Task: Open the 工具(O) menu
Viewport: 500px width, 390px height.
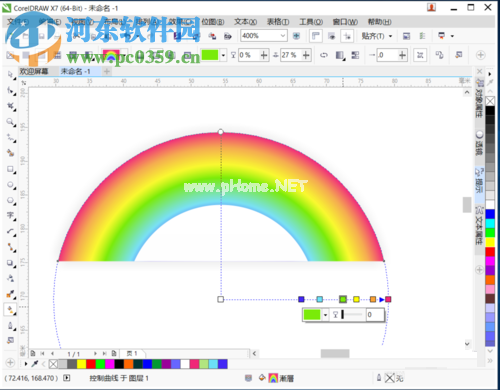Action: 311,22
